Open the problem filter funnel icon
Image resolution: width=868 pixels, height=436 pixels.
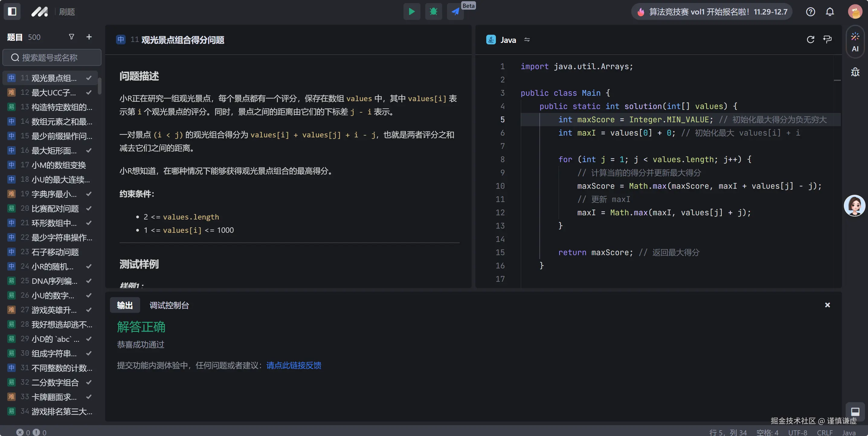72,37
